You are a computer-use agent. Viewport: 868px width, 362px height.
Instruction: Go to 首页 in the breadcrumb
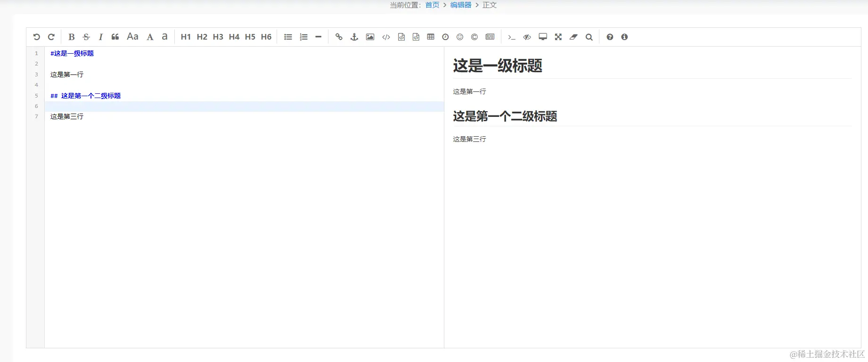[432, 5]
